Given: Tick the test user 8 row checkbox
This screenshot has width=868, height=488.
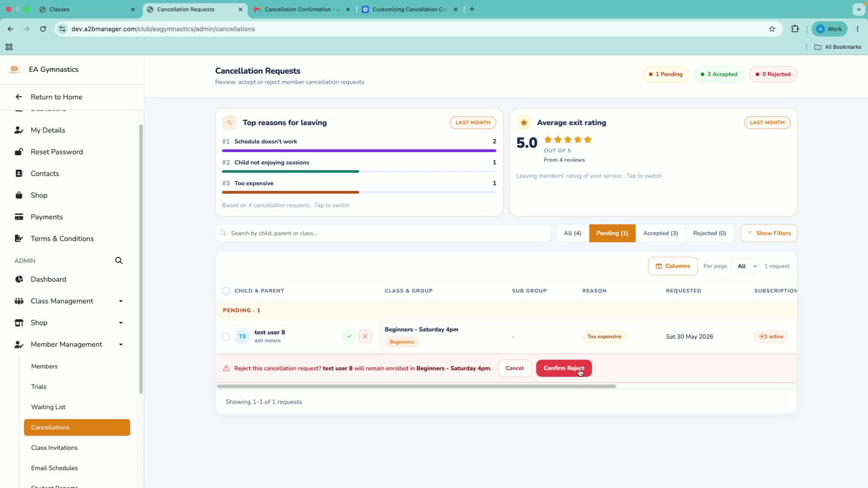Looking at the screenshot, I should (226, 337).
